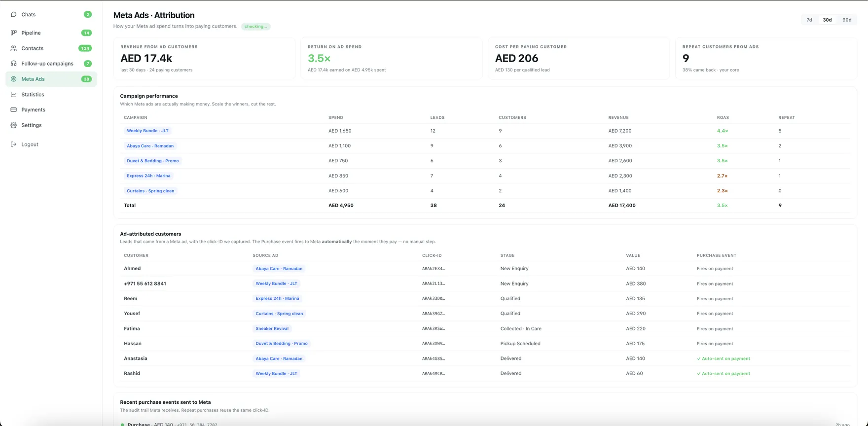Click the Payments card icon

coord(13,110)
